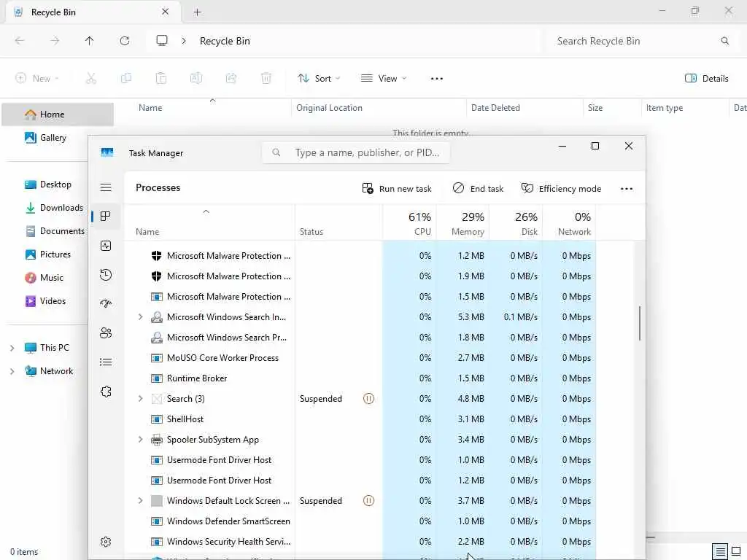Click suspended pause icon on Search row

point(368,399)
